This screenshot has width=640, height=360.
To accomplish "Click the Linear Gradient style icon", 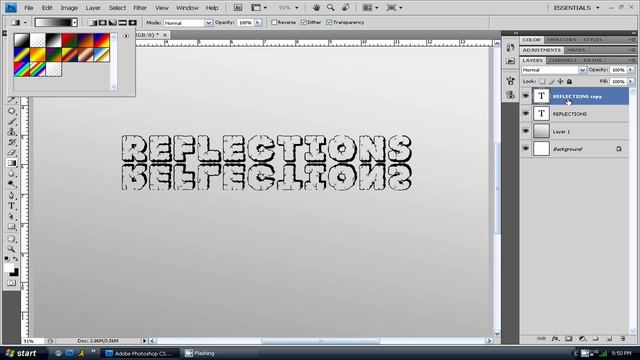I will click(x=93, y=23).
